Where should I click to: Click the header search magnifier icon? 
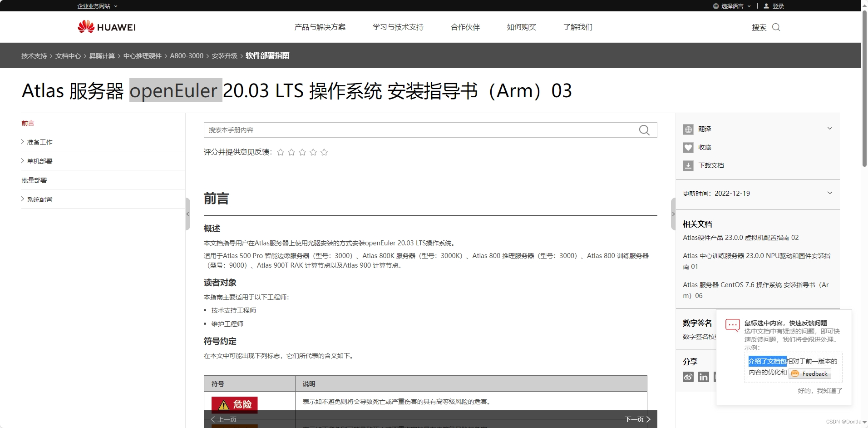click(x=776, y=27)
